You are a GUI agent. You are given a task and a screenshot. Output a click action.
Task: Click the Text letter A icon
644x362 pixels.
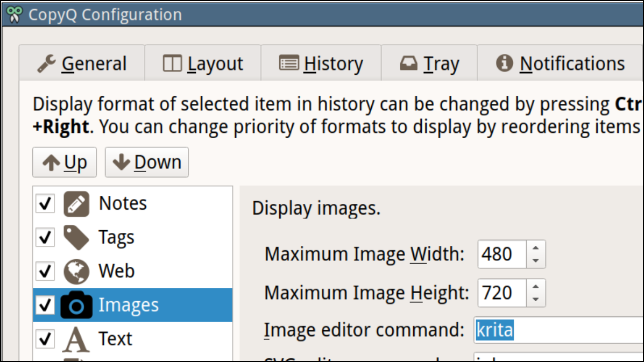[76, 339]
